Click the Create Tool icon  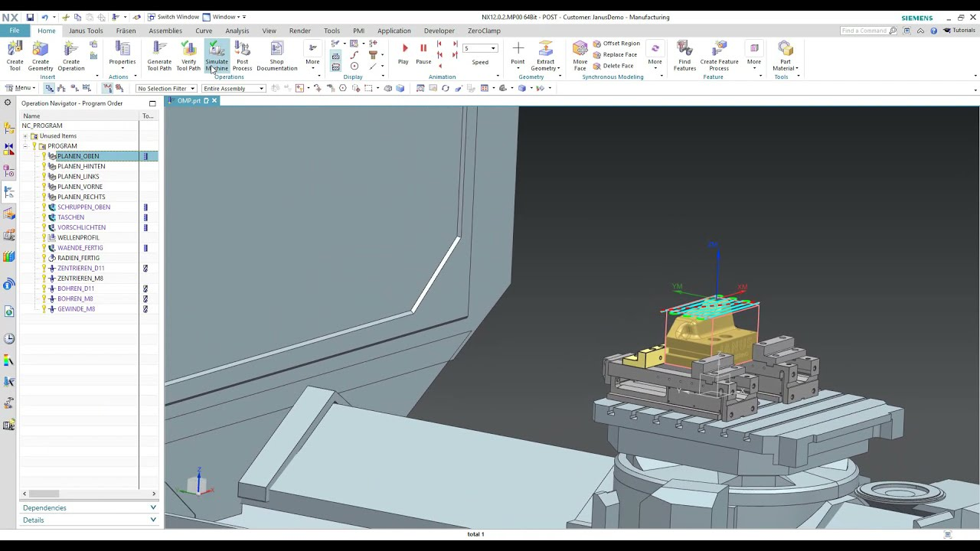(x=15, y=56)
